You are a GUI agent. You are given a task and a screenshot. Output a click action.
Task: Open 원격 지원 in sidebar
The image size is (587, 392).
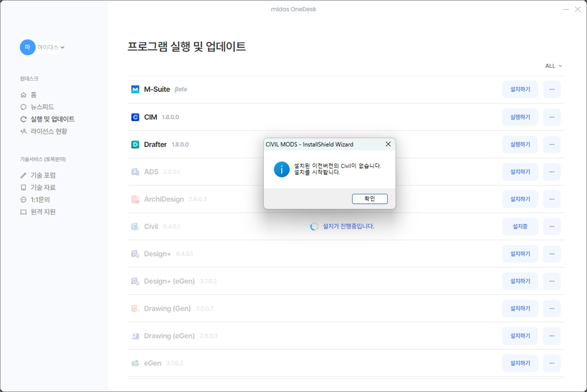pos(38,212)
